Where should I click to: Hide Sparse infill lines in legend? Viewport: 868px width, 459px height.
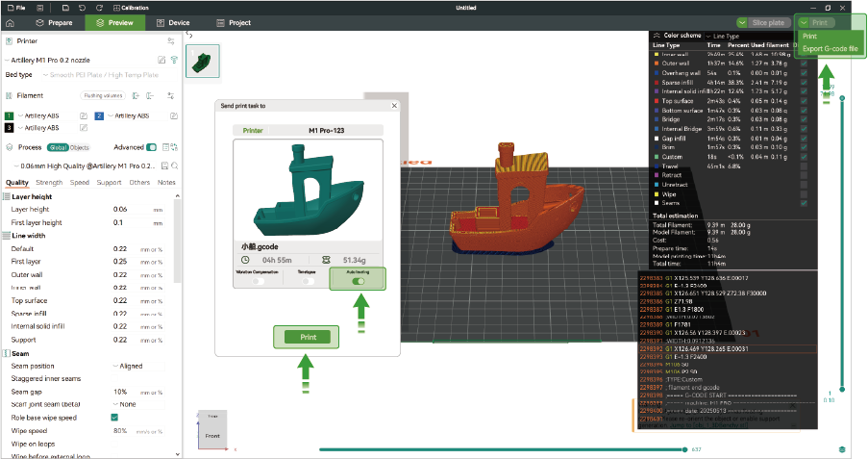point(804,82)
